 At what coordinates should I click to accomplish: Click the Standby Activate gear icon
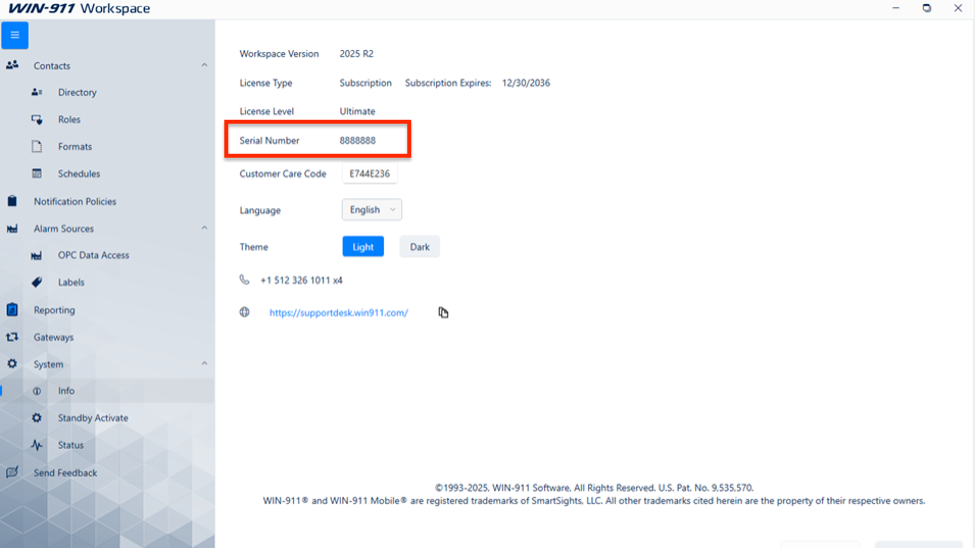37,418
